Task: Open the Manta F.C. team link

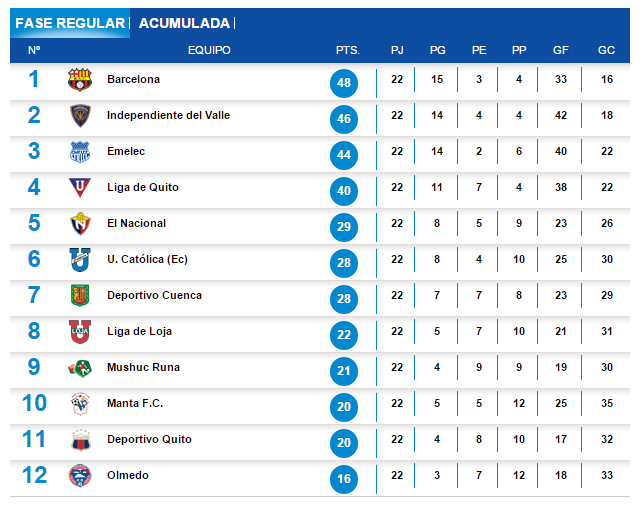Action: 135,403
